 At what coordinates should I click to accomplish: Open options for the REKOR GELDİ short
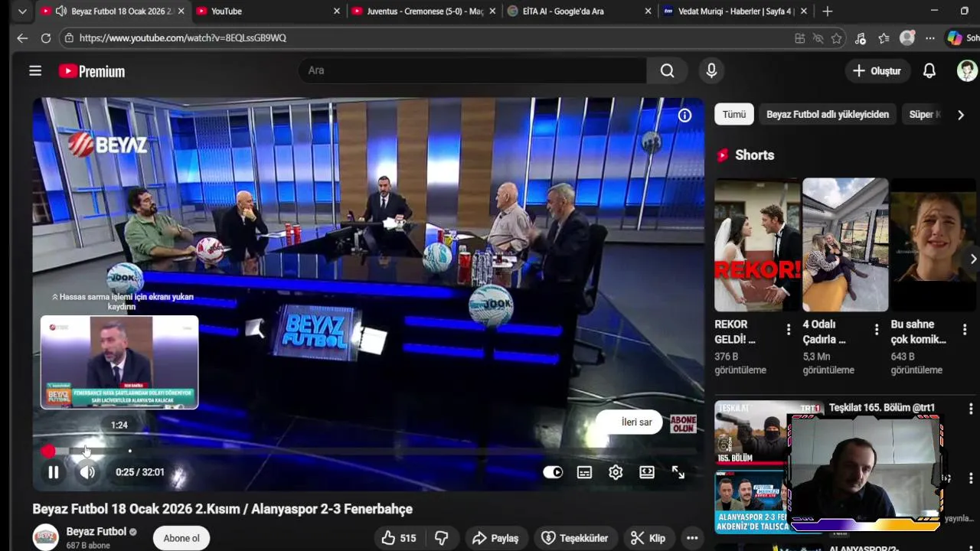tap(789, 330)
